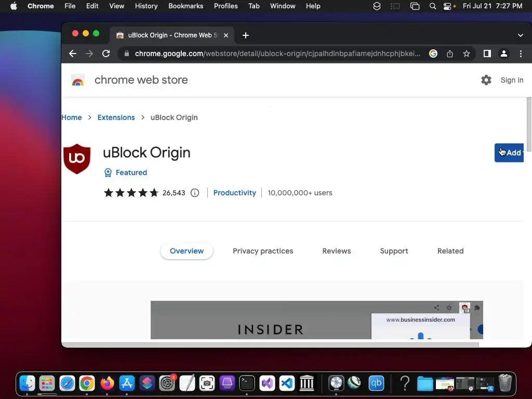Click the rating info icon
Viewport: 532px width, 399px height.
[195, 193]
